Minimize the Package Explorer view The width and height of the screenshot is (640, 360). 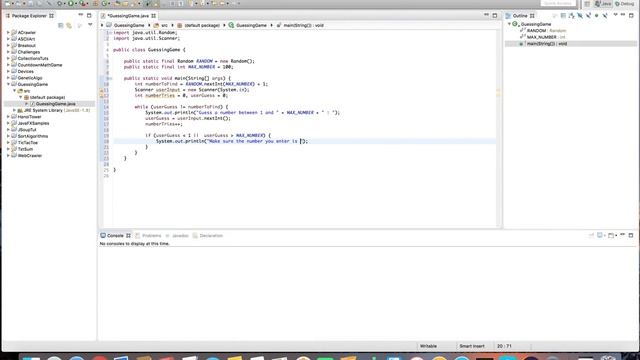(x=80, y=15)
